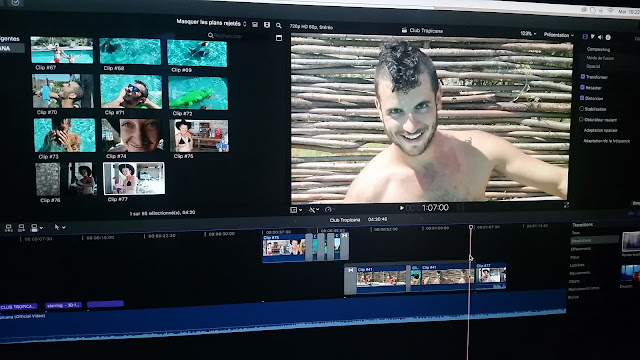The height and width of the screenshot is (360, 640).
Task: Click the CLUB TROPICA... purple title clip
Action: 18,306
